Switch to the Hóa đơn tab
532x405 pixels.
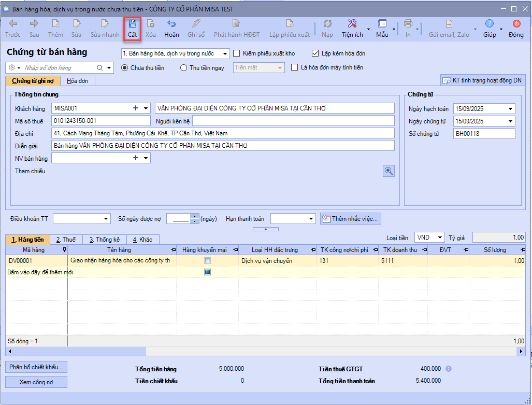coord(77,81)
